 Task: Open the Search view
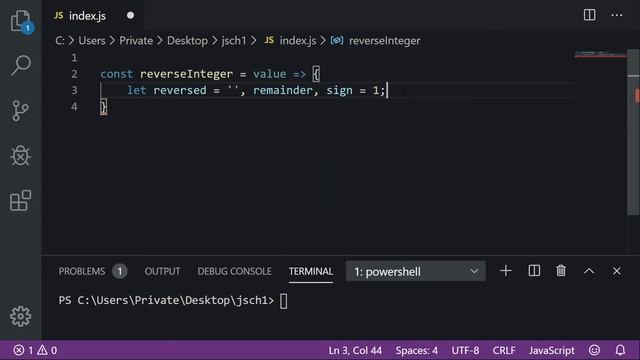tap(21, 65)
